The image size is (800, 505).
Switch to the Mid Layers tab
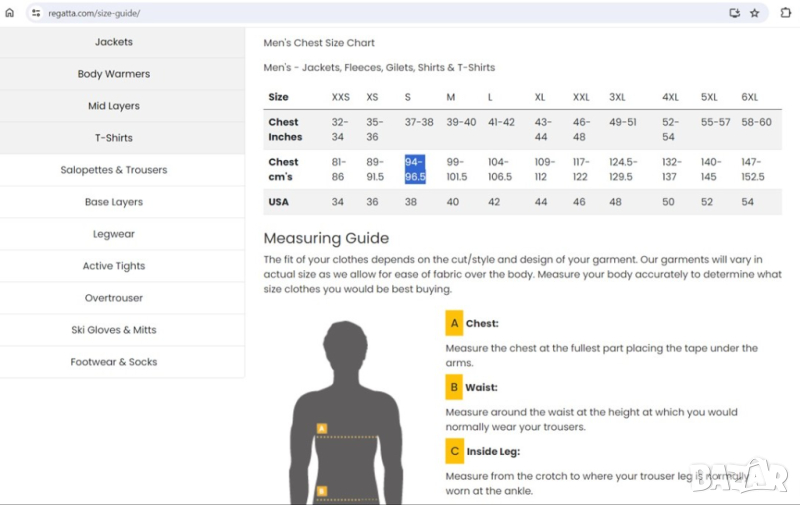pyautogui.click(x=114, y=106)
